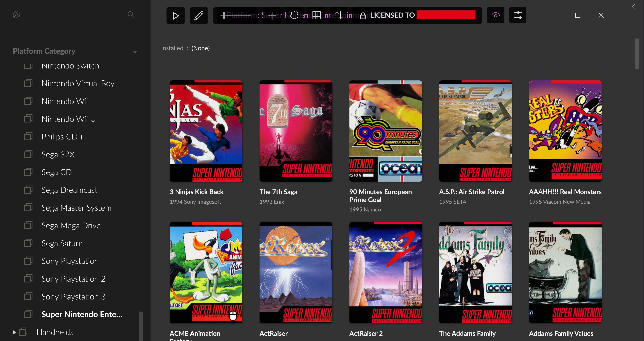Click the grid view icon in the toolbar
Screen dimensions: 644x341
[x=317, y=15]
